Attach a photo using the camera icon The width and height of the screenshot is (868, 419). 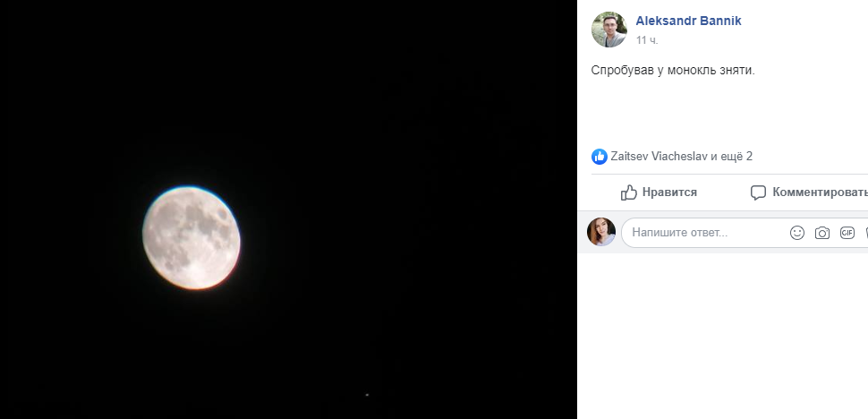click(x=821, y=233)
